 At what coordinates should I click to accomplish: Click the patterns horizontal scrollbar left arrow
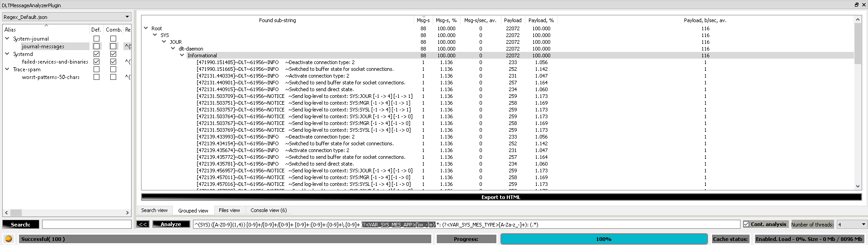pos(6,213)
